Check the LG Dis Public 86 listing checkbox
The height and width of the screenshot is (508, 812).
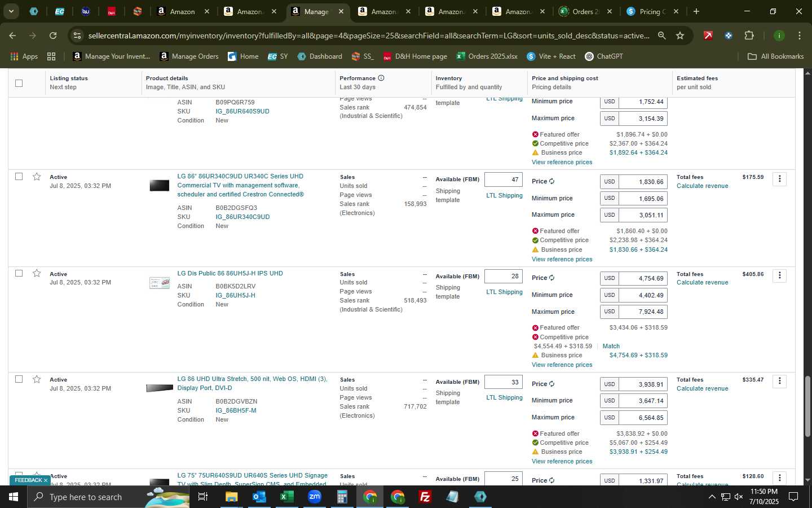pyautogui.click(x=19, y=273)
